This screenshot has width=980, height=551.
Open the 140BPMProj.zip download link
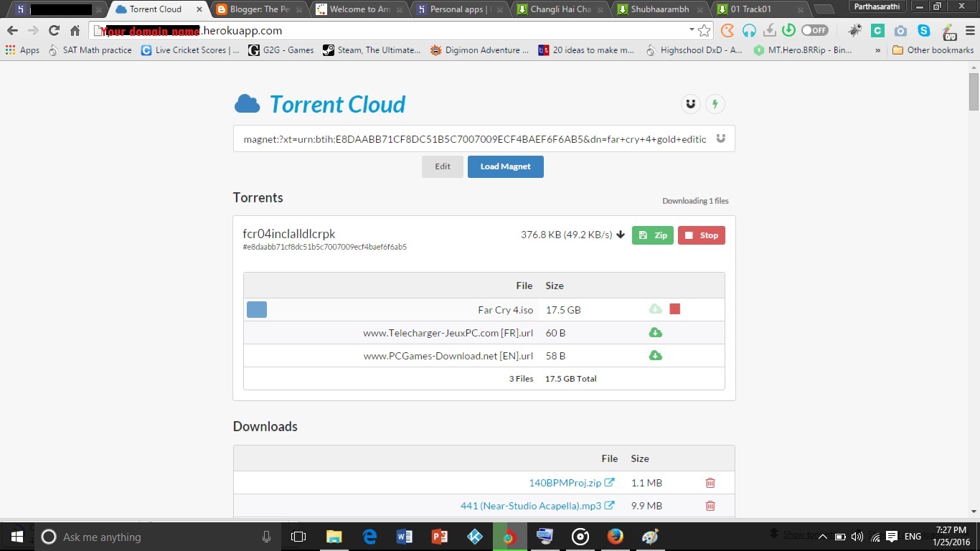(x=572, y=483)
